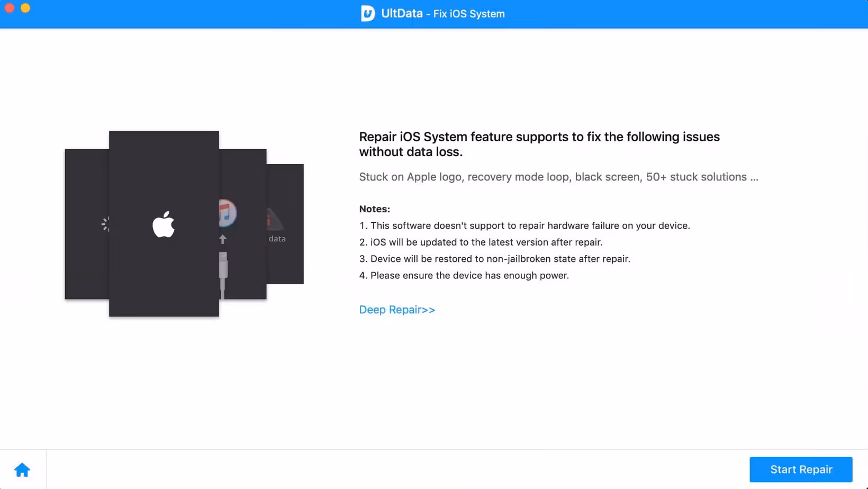
Task: Go to the home screen icon
Action: (22, 469)
